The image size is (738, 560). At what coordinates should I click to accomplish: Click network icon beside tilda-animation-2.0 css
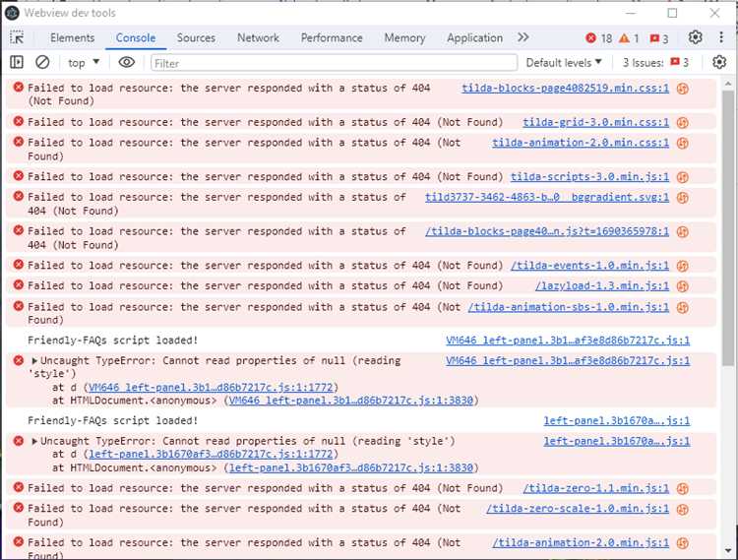pos(683,143)
